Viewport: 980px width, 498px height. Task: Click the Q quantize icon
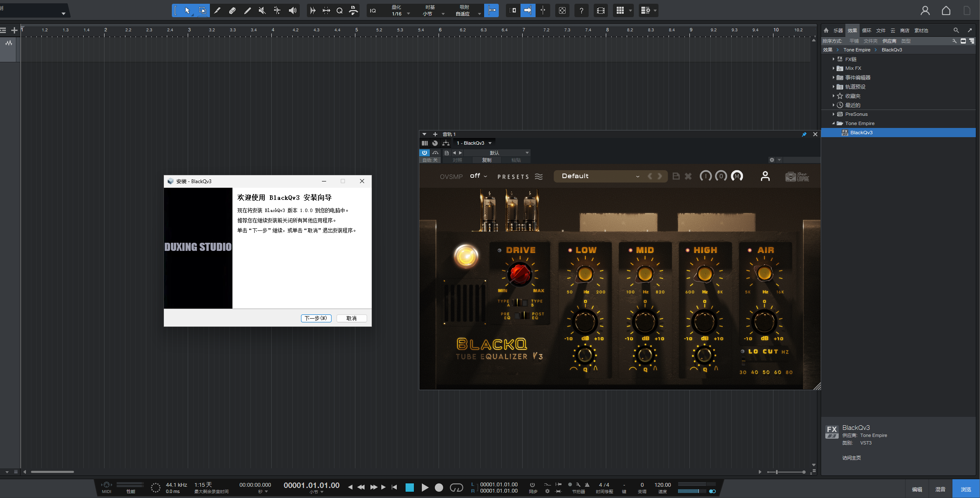coord(339,10)
